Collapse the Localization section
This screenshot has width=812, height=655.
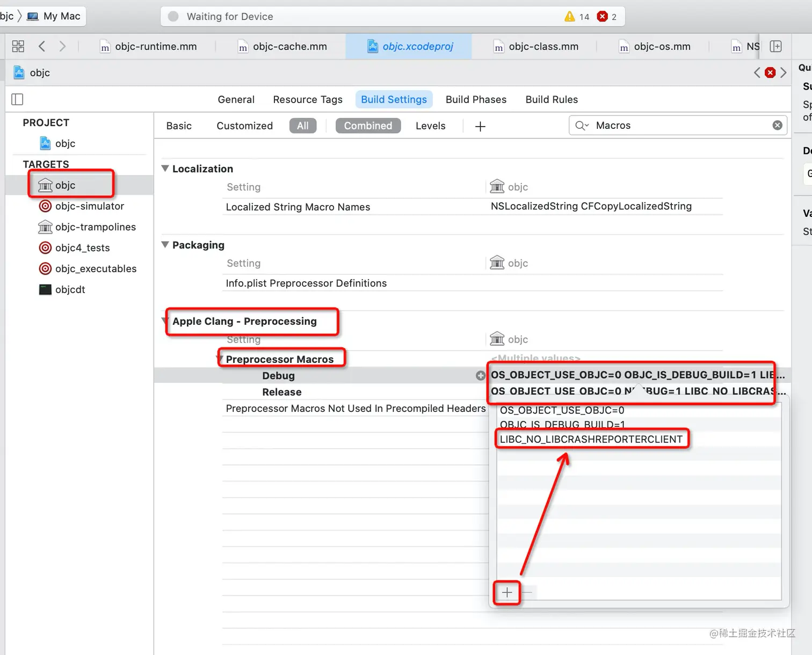165,169
